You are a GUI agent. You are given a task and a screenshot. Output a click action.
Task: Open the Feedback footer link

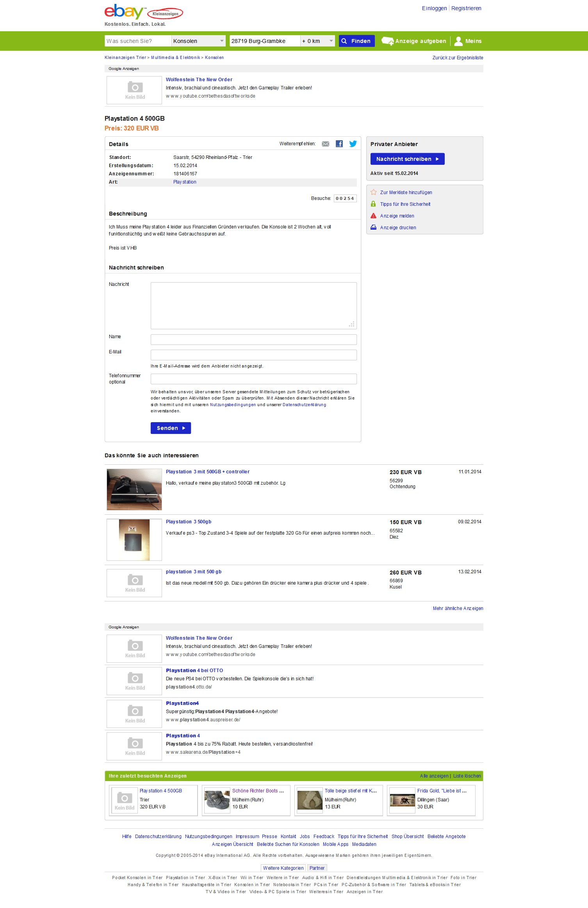click(x=324, y=837)
